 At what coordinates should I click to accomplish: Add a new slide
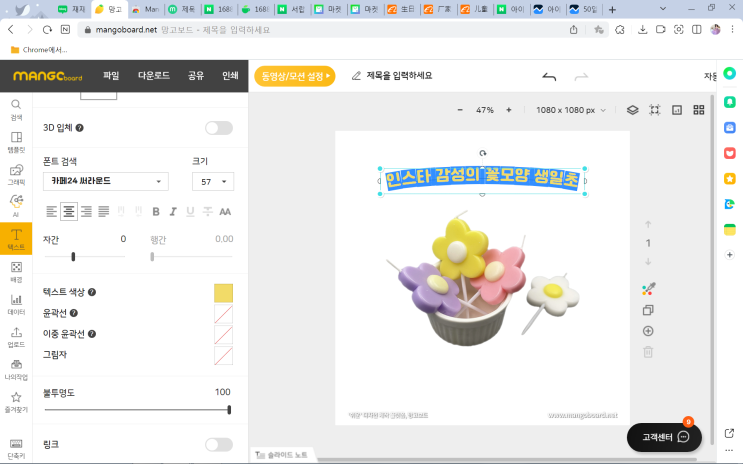pos(648,331)
